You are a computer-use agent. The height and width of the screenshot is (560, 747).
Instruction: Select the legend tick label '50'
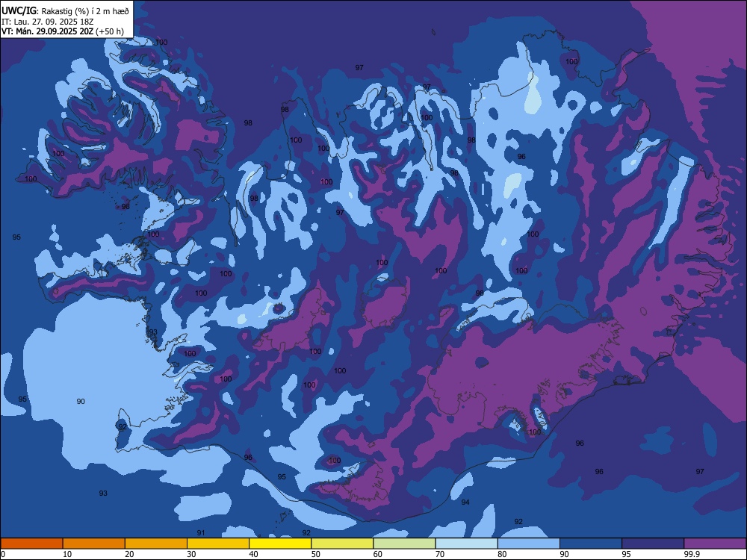pyautogui.click(x=315, y=554)
